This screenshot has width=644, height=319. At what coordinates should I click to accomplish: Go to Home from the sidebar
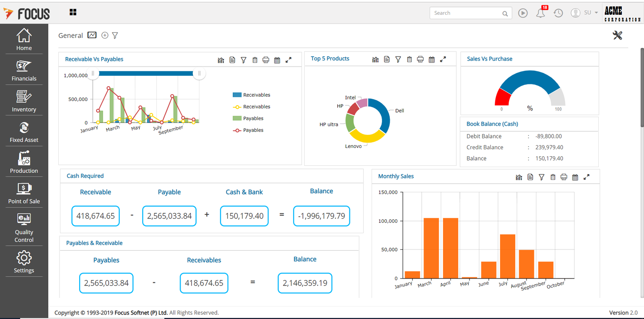[x=24, y=39]
